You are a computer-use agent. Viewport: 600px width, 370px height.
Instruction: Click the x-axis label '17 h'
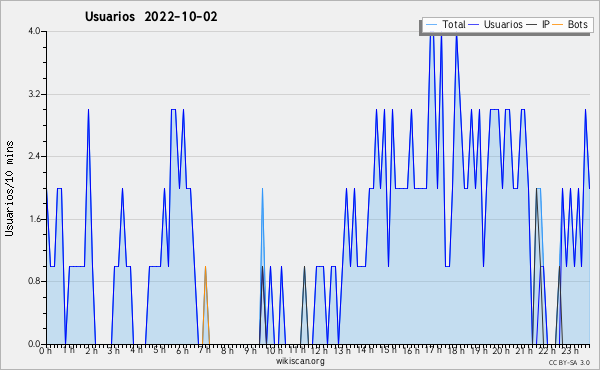pyautogui.click(x=433, y=350)
